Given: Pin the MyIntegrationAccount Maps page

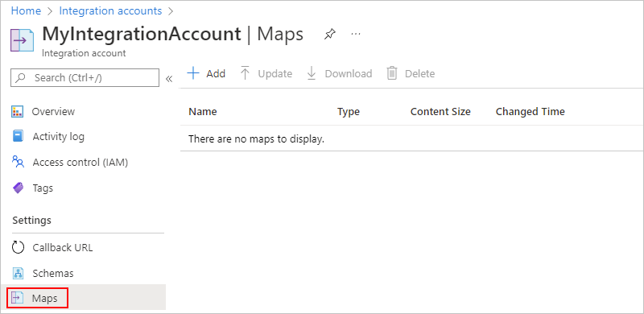Looking at the screenshot, I should 329,35.
